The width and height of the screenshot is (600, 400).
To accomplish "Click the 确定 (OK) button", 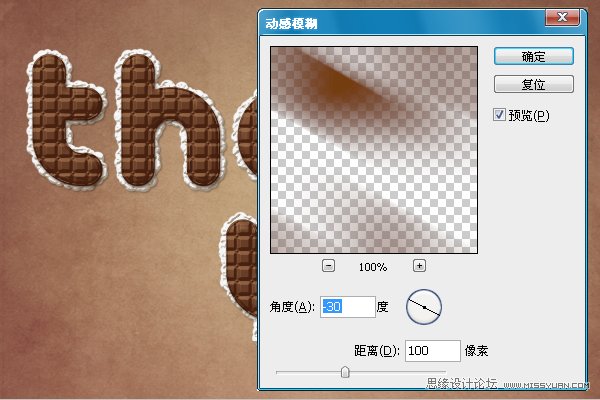I will [x=533, y=57].
